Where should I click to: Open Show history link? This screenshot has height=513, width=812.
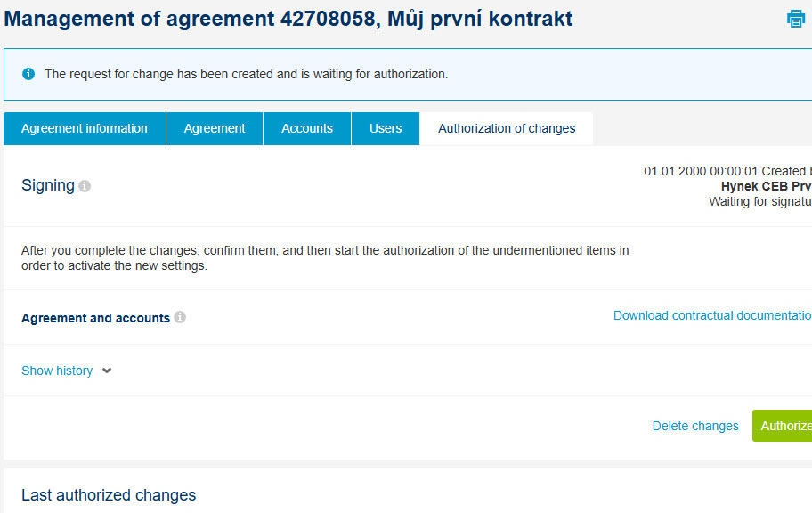click(x=57, y=370)
